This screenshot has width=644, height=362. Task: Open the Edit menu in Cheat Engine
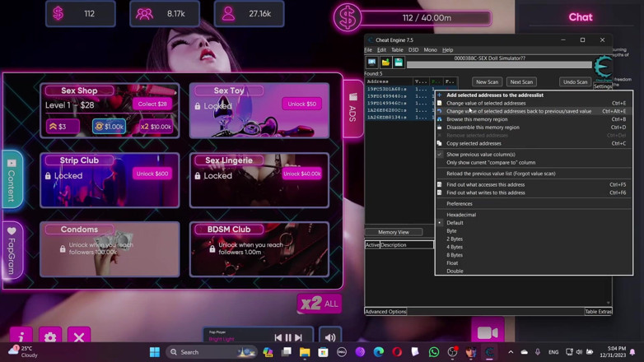(381, 49)
